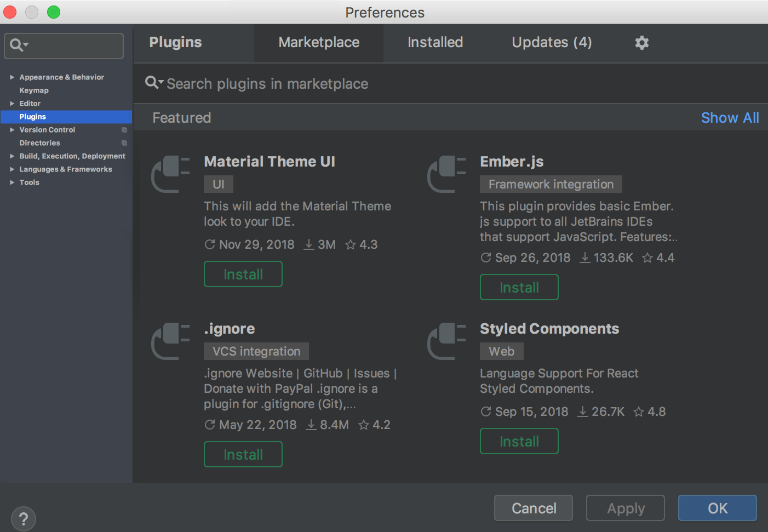Expand Languages & Frameworks node
The height and width of the screenshot is (532, 768).
(x=12, y=169)
